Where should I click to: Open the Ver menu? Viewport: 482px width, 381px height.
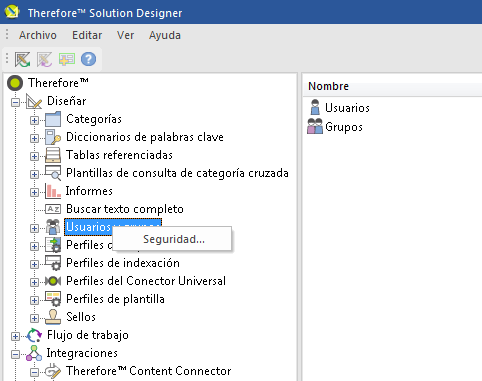pyautogui.click(x=125, y=35)
